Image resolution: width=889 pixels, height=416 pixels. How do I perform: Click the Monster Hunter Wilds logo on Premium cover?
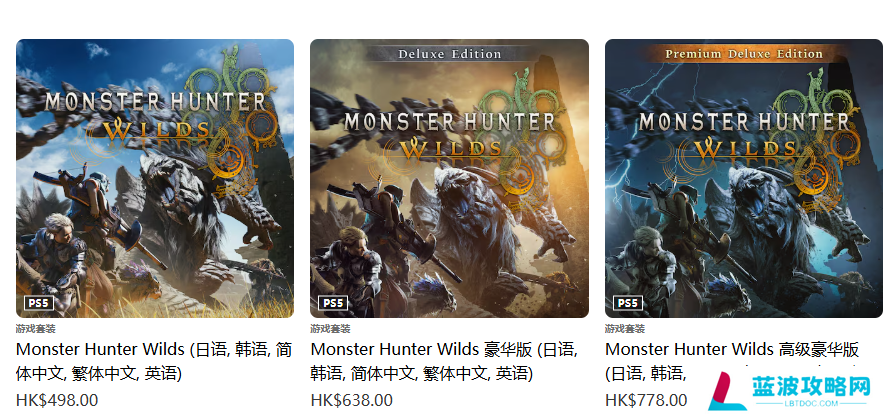coord(744,136)
